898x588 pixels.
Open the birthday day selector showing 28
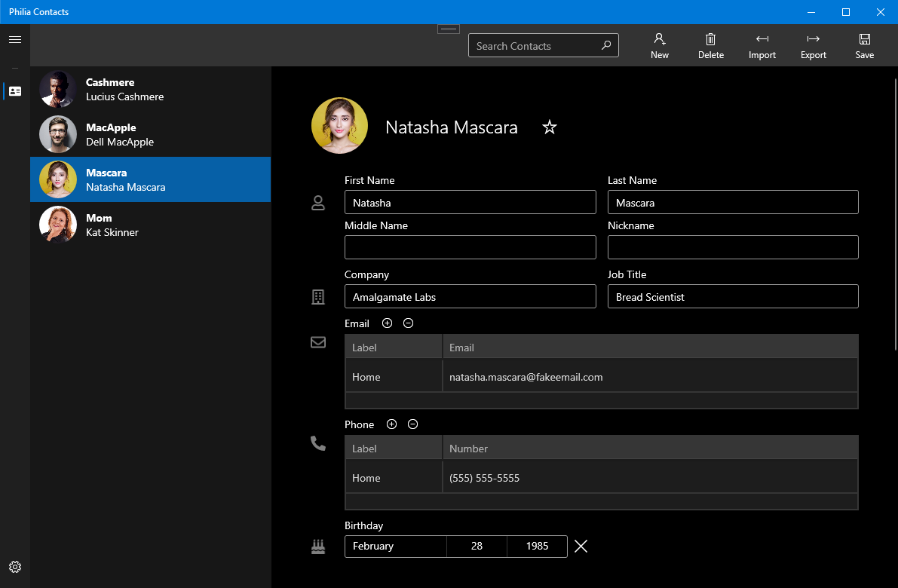pyautogui.click(x=477, y=547)
